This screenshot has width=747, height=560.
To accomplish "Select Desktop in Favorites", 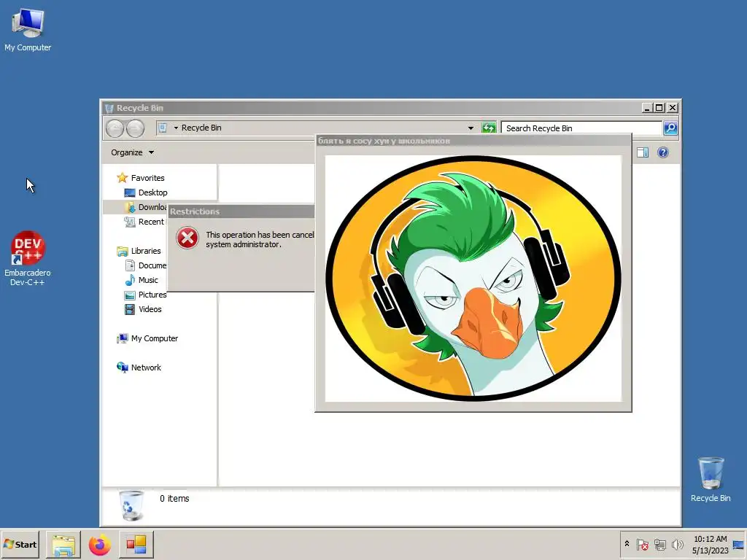I will pos(146,192).
